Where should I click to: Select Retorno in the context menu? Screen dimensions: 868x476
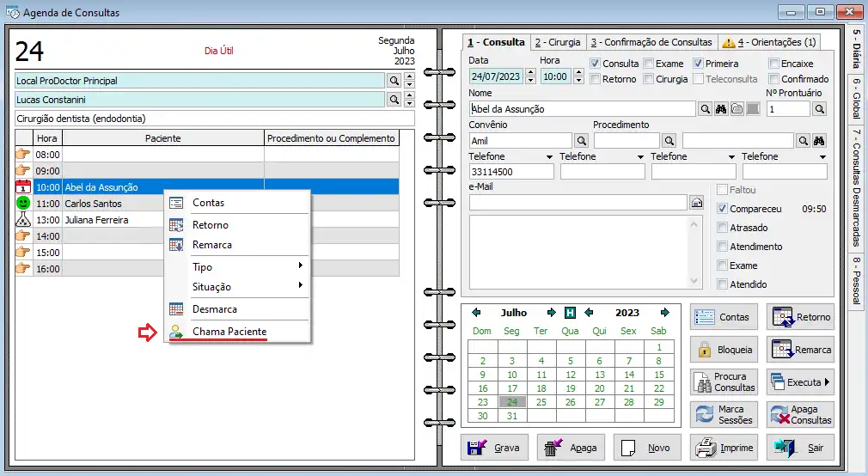point(237,225)
